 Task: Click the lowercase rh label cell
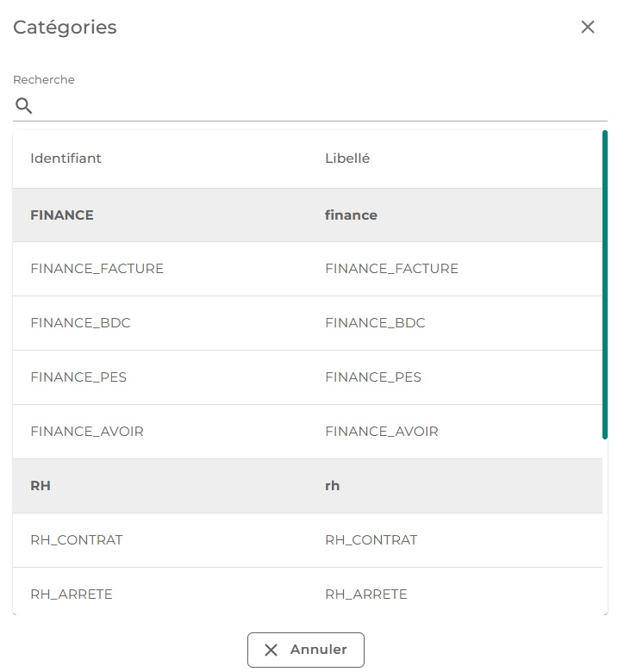[333, 486]
